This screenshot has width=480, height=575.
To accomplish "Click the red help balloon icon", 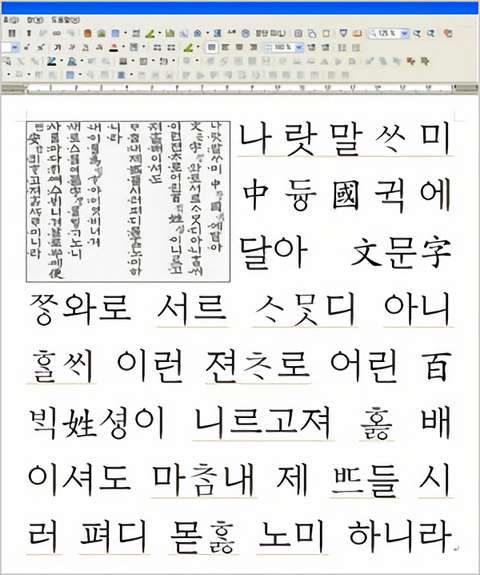I will (447, 33).
